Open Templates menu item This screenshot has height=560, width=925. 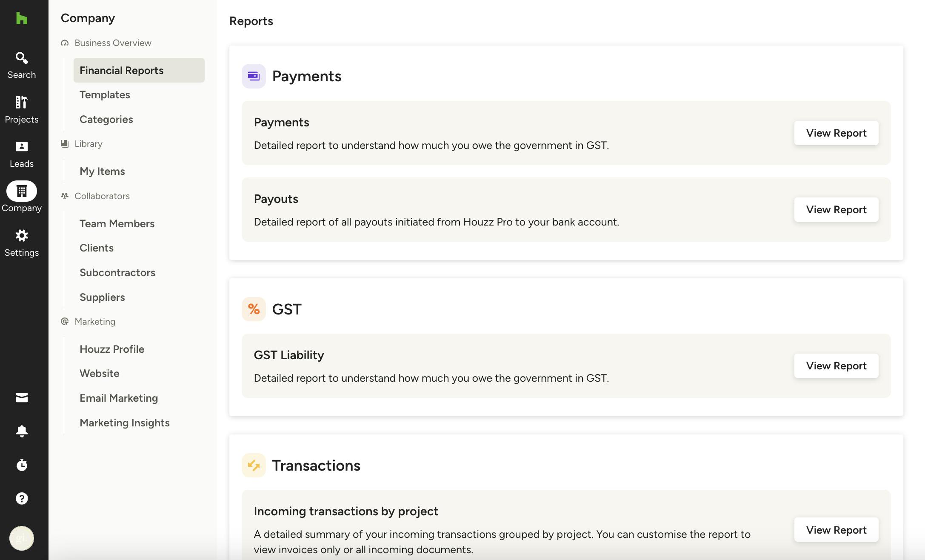click(105, 95)
